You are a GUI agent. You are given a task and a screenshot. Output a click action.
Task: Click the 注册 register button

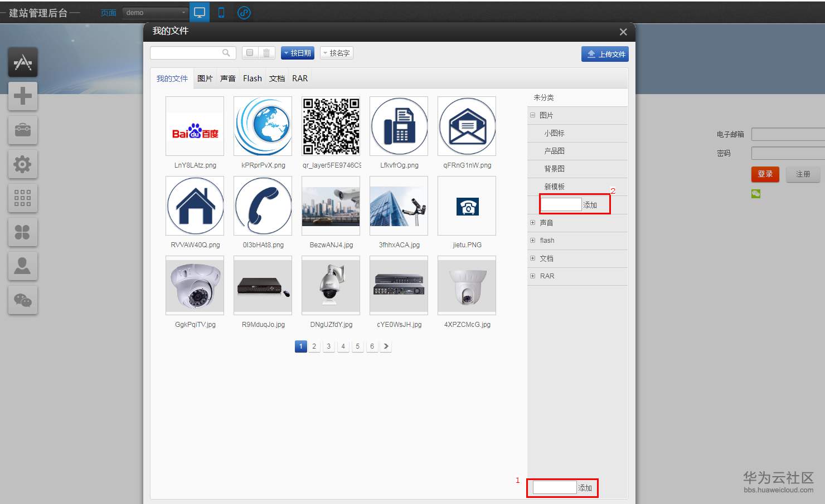[x=803, y=174]
